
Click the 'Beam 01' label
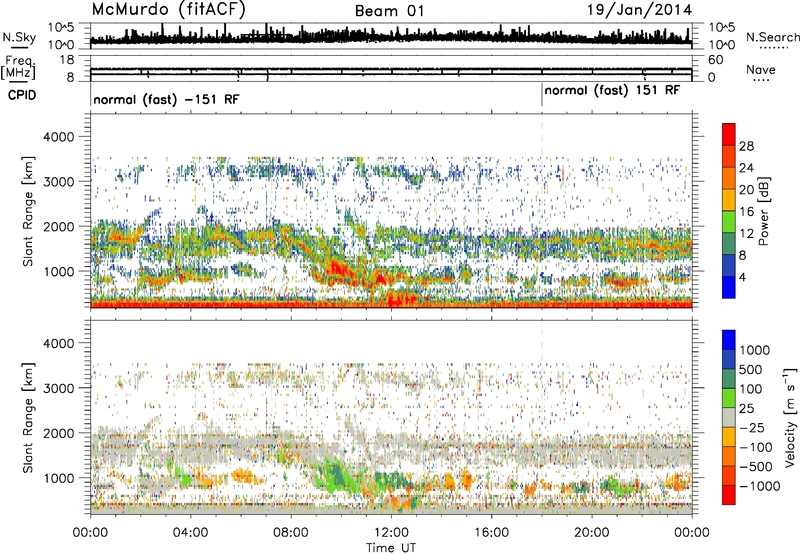click(389, 11)
